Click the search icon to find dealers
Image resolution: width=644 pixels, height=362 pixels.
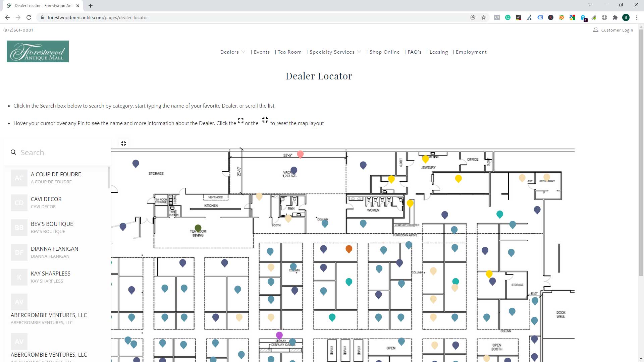(13, 152)
